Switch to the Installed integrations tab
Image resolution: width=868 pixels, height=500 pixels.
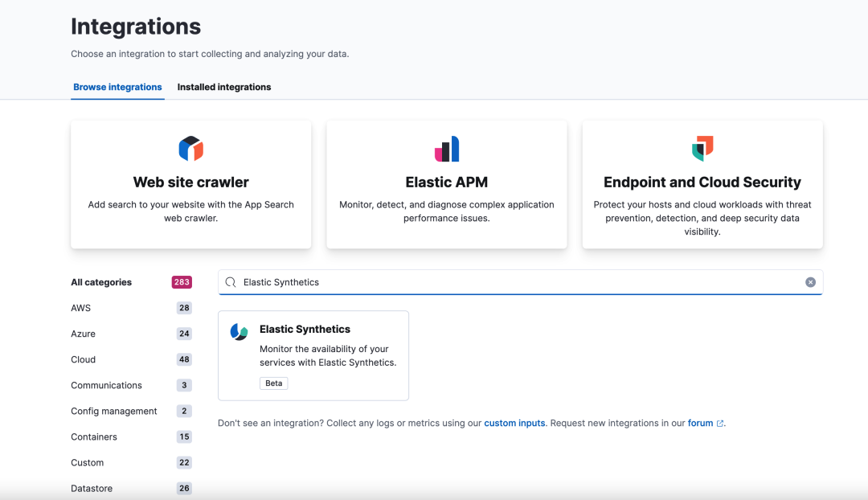click(x=224, y=87)
